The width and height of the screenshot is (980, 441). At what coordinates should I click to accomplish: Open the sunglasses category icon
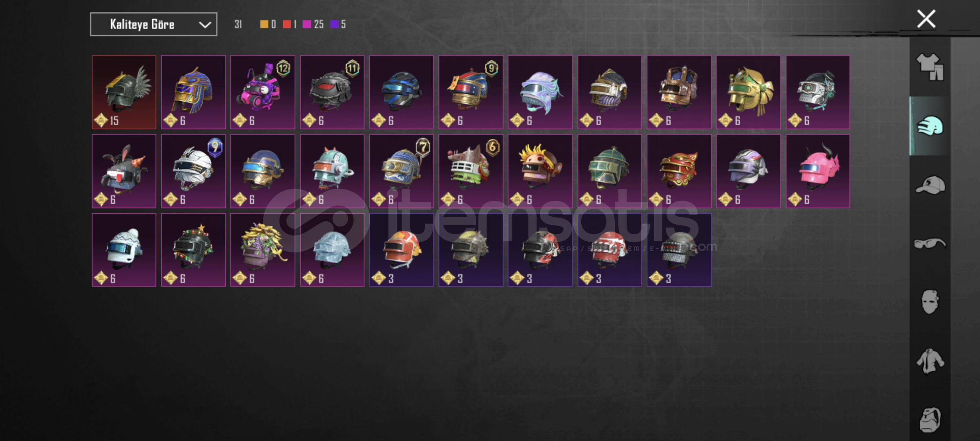(930, 244)
